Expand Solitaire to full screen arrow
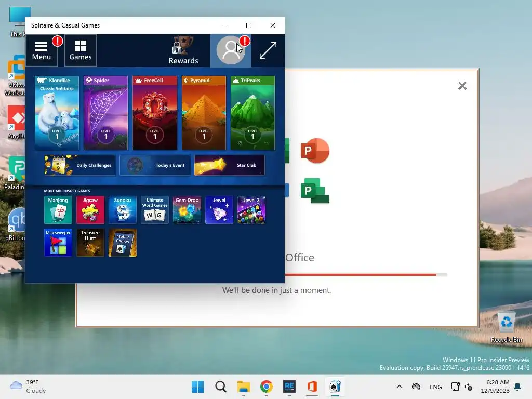Image resolution: width=532 pixels, height=399 pixels. (x=268, y=50)
